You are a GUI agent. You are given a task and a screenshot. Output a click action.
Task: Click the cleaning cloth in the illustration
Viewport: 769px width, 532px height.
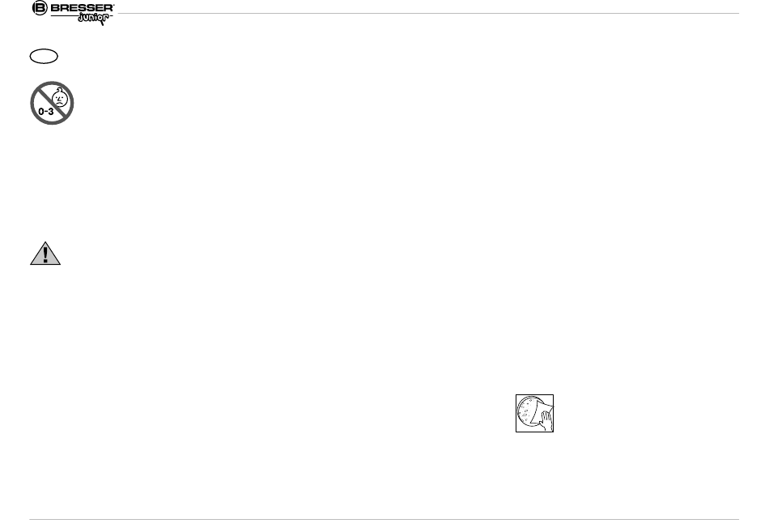pyautogui.click(x=542, y=410)
